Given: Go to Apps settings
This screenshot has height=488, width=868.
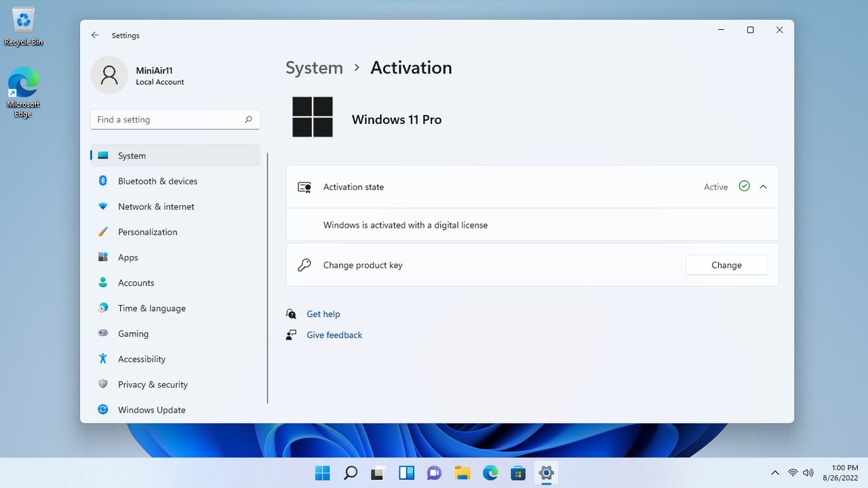Looking at the screenshot, I should pos(175,258).
